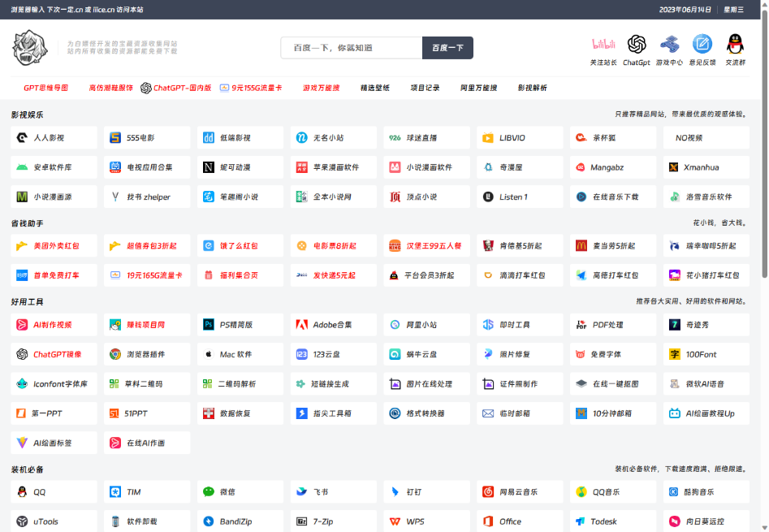Click the 2023年06月14日 date text

685,9
